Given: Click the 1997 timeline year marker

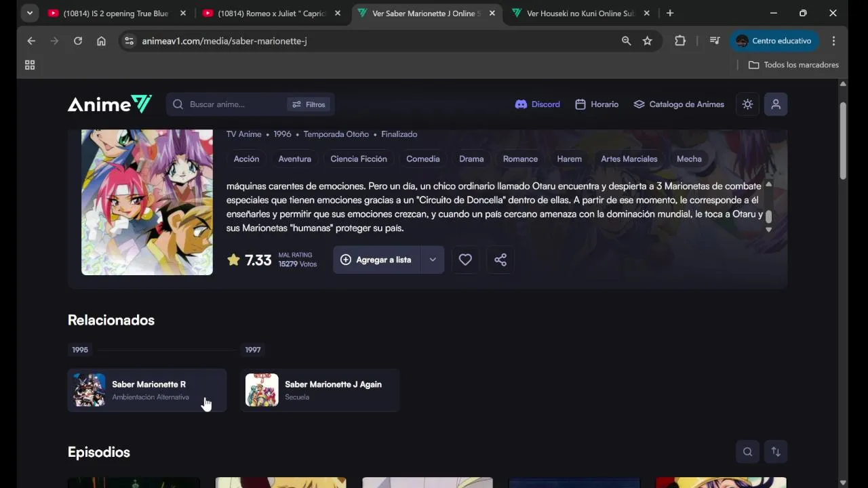Looking at the screenshot, I should pyautogui.click(x=253, y=350).
